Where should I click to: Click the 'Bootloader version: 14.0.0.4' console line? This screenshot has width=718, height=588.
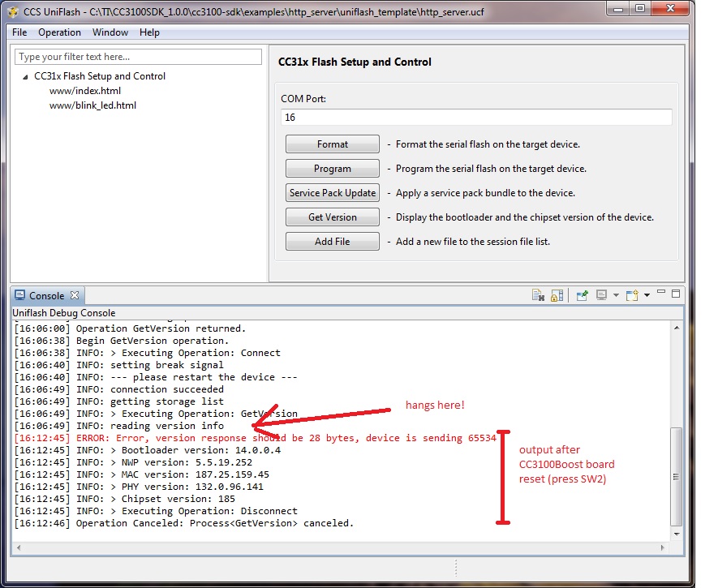pyautogui.click(x=148, y=450)
